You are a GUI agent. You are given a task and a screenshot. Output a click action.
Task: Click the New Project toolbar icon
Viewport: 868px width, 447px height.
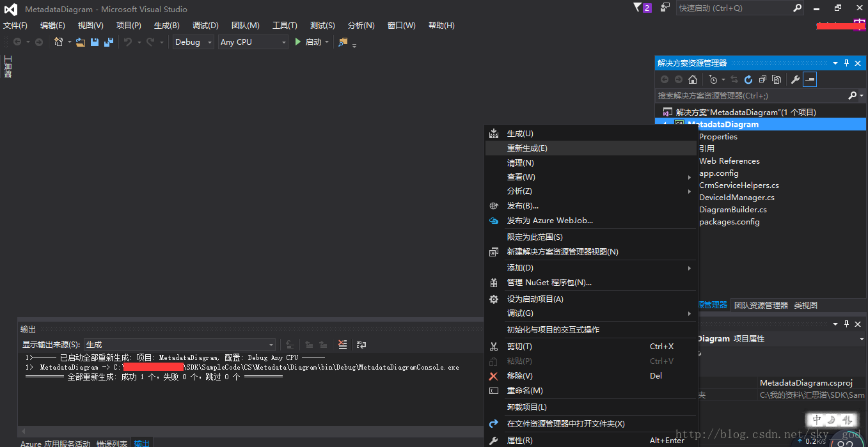click(58, 42)
